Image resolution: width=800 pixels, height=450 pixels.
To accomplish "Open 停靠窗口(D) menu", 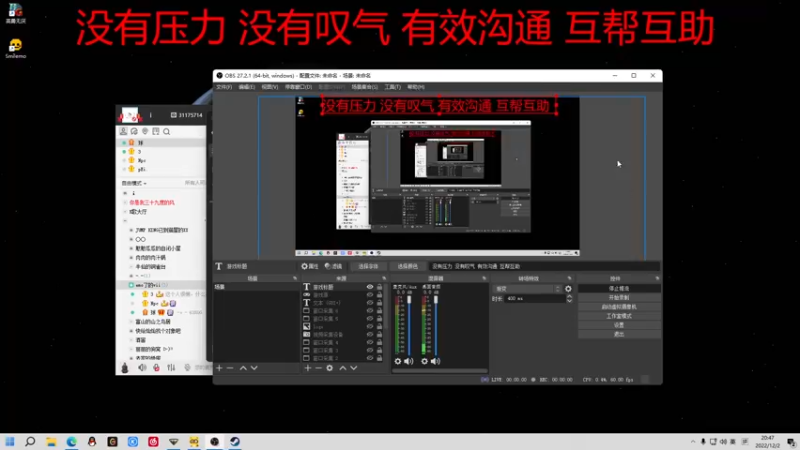I will tap(298, 87).
